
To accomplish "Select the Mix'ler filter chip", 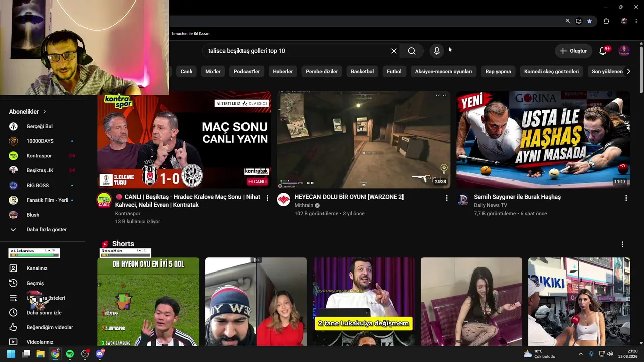I will (x=213, y=71).
